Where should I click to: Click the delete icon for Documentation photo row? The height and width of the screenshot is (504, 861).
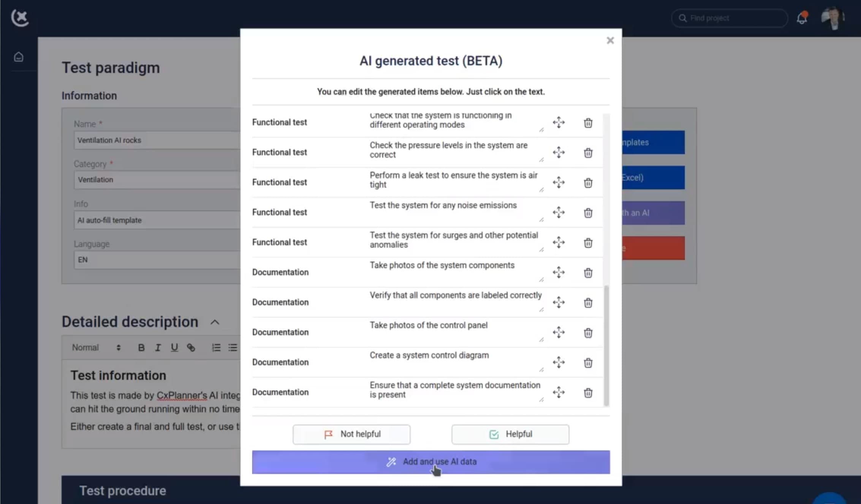click(x=588, y=272)
